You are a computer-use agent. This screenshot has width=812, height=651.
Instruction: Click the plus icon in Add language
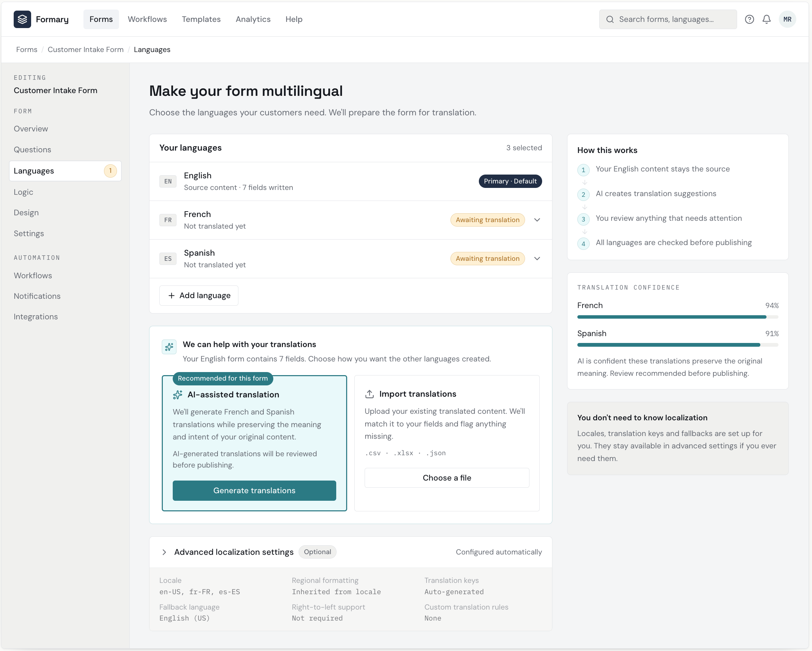[171, 295]
